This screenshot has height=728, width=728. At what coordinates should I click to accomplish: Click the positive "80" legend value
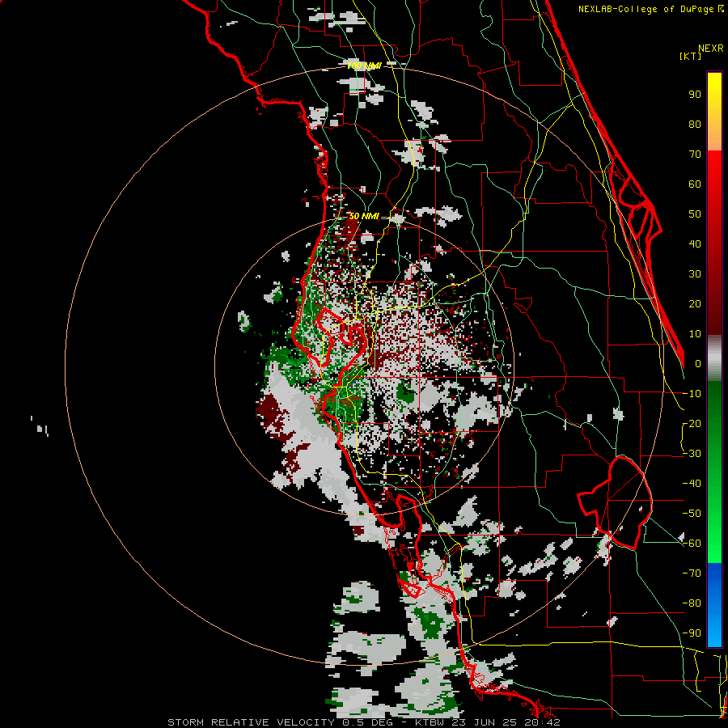(695, 124)
